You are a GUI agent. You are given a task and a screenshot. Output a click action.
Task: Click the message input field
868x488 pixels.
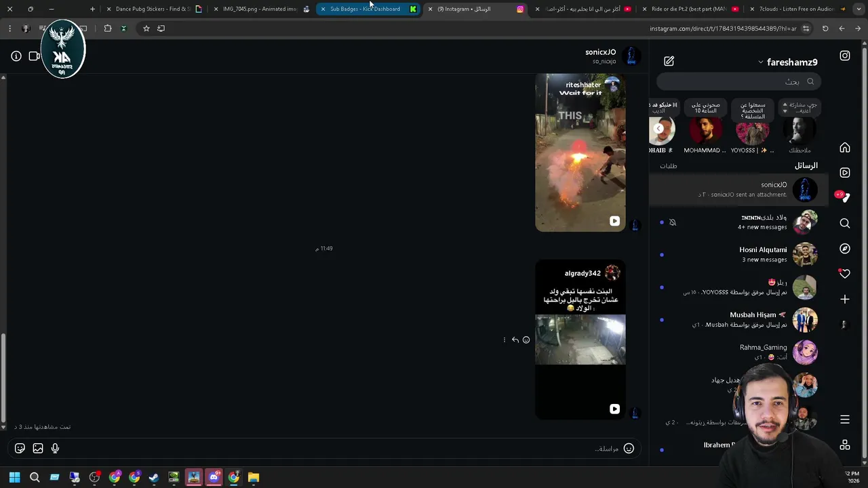(x=325, y=448)
